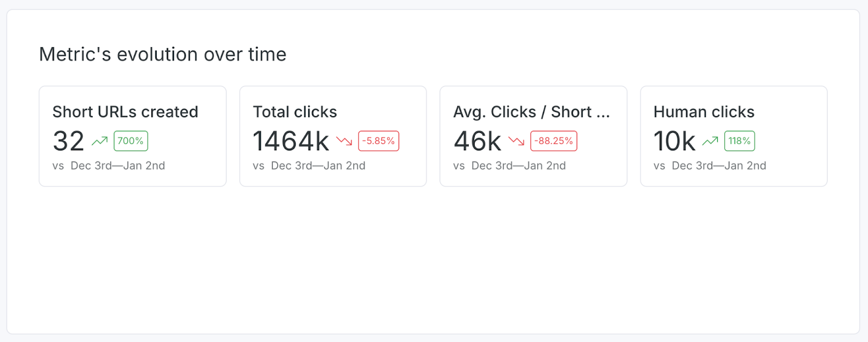This screenshot has width=868, height=342.
Task: Click the red -5.85% change badge
Action: pyautogui.click(x=379, y=141)
